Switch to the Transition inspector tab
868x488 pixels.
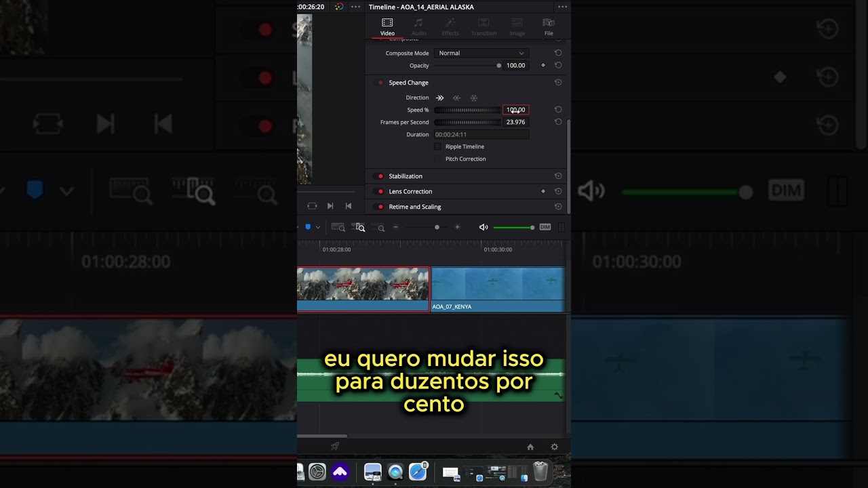coord(484,27)
